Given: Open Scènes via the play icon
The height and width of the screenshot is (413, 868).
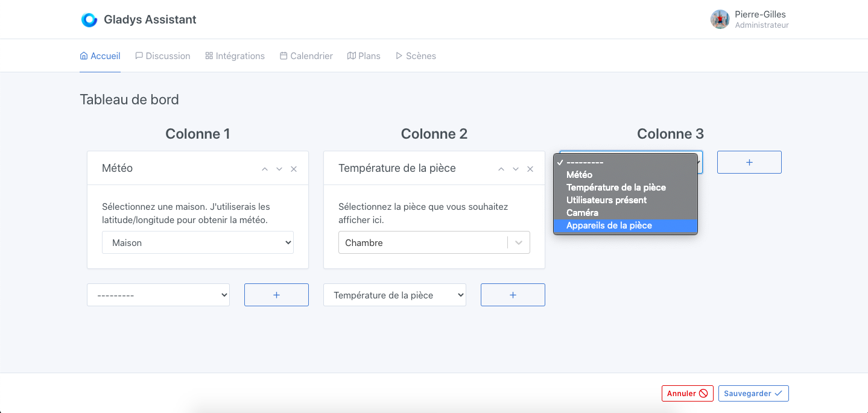Looking at the screenshot, I should pos(399,55).
